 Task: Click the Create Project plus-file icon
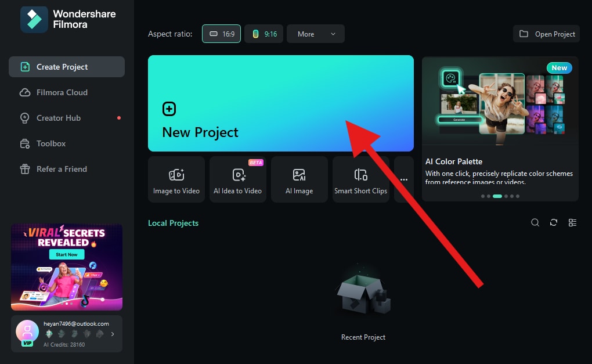click(x=25, y=67)
